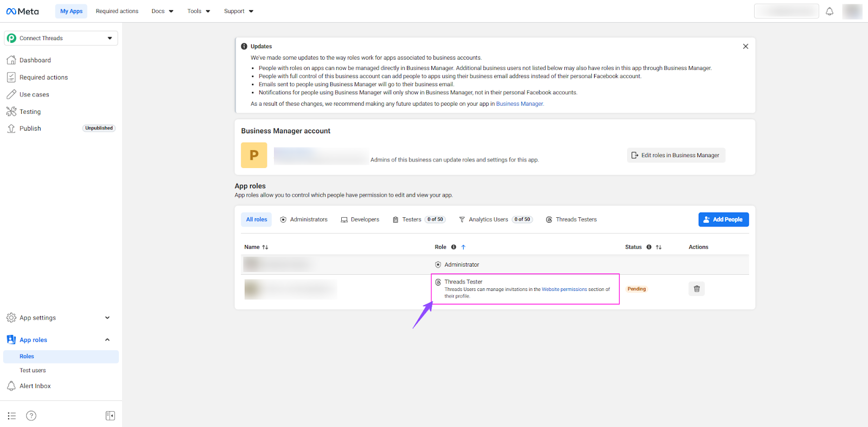Click the Add People button
Image resolution: width=868 pixels, height=427 pixels.
[723, 219]
